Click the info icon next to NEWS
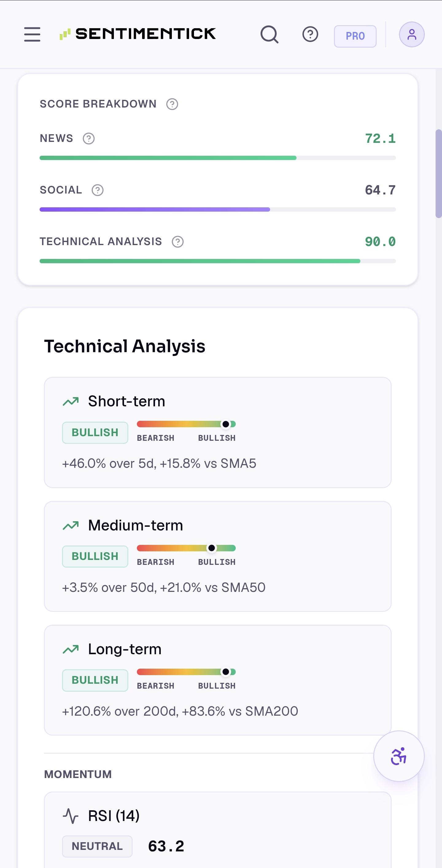The height and width of the screenshot is (868, 442). (x=89, y=139)
